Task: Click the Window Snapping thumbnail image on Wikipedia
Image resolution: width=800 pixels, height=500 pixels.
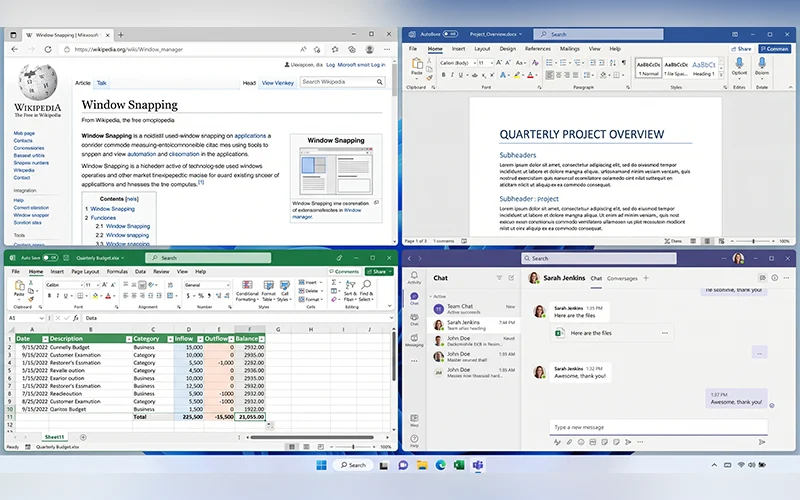Action: tap(336, 171)
